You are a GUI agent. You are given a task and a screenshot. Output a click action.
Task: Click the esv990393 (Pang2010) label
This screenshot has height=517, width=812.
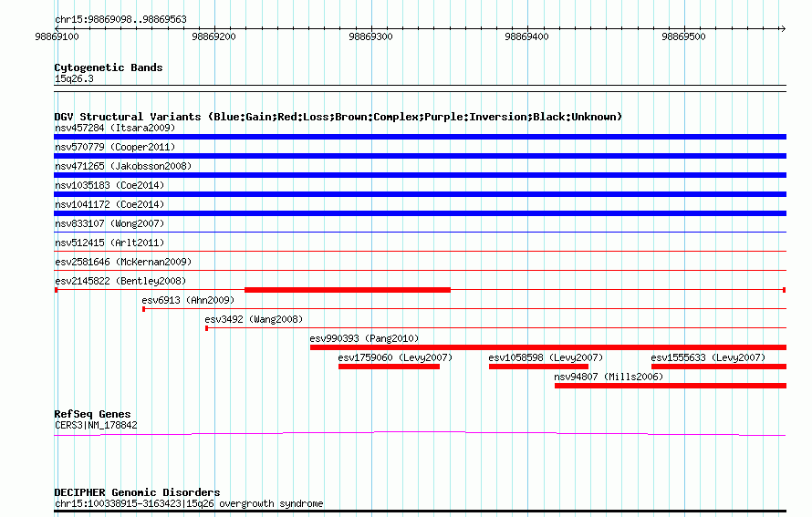tap(364, 338)
